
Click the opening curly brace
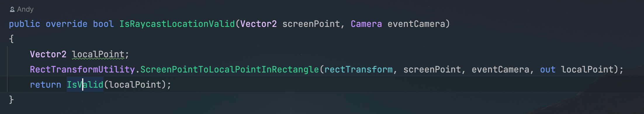(x=11, y=39)
